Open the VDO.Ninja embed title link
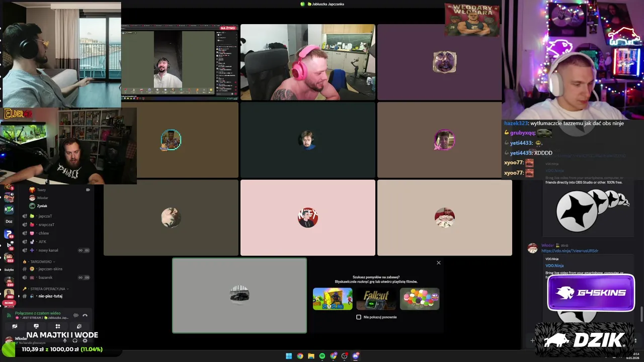The height and width of the screenshot is (362, 644). [554, 265]
